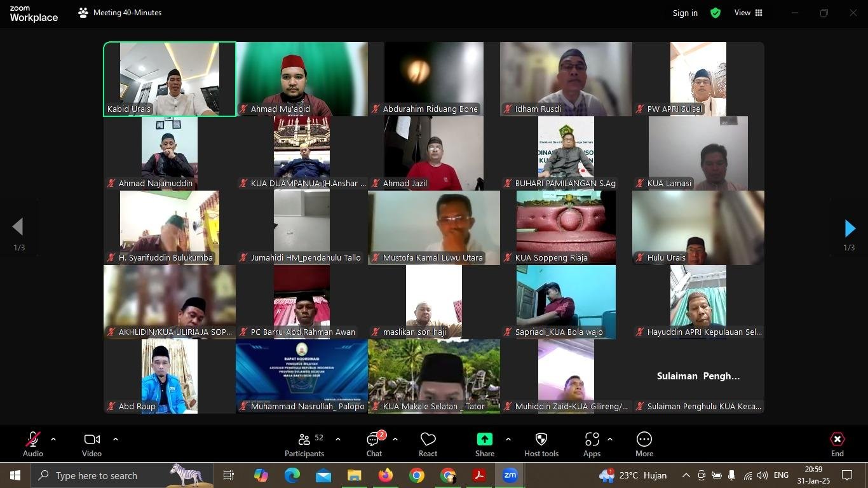Open the taskbar notification center icon
The width and height of the screenshot is (868, 488).
[847, 475]
